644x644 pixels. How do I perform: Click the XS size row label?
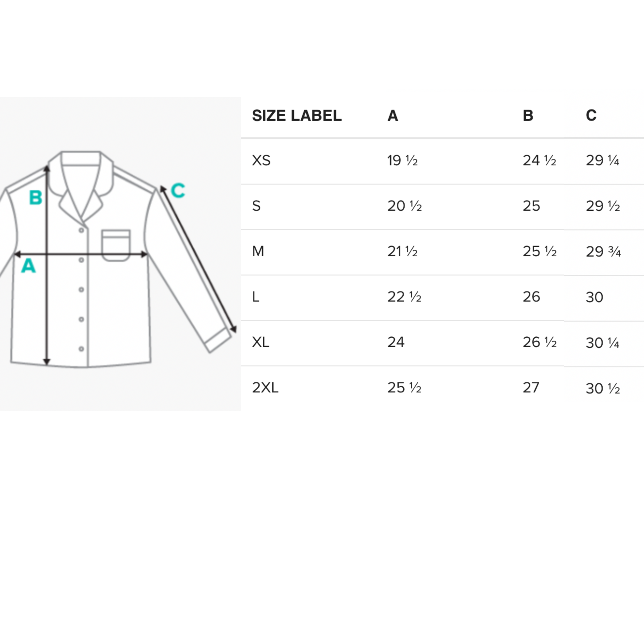pyautogui.click(x=261, y=160)
